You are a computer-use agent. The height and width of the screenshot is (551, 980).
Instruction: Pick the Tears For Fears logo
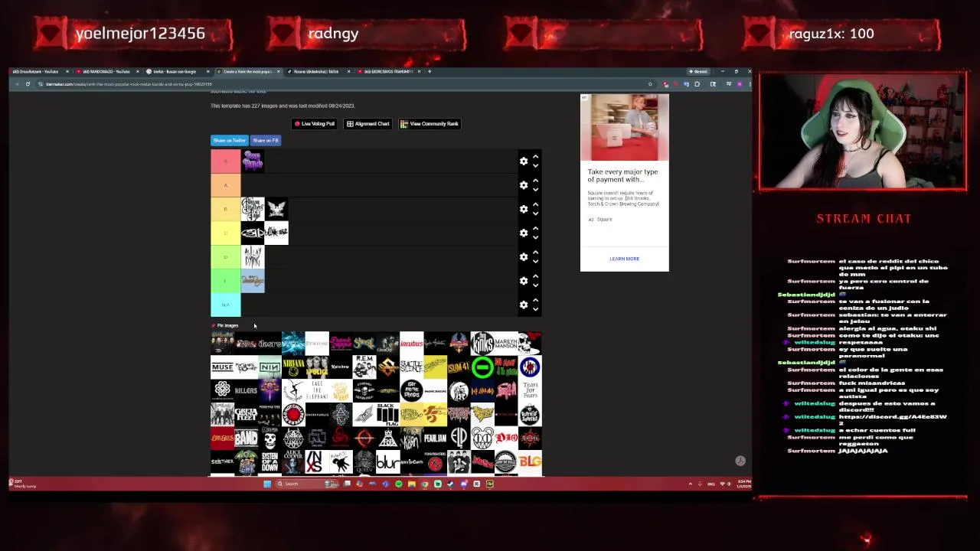pyautogui.click(x=530, y=391)
